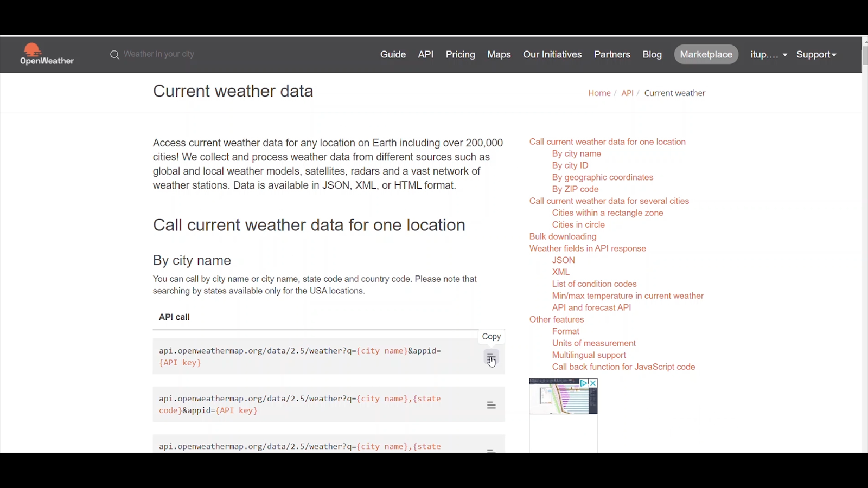Click the page vertical scrollbar thumb
868x488 pixels.
[x=865, y=56]
